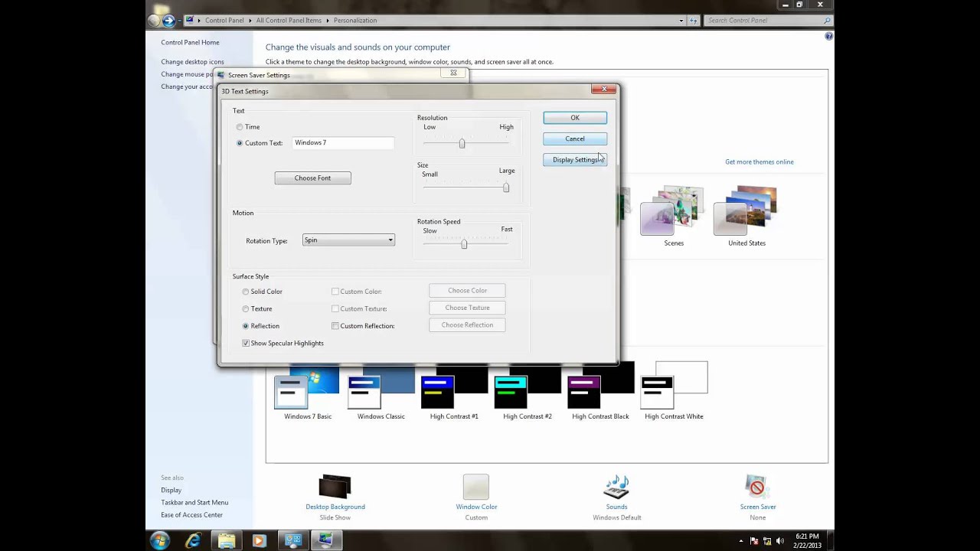Click the Choose Font button

(312, 178)
